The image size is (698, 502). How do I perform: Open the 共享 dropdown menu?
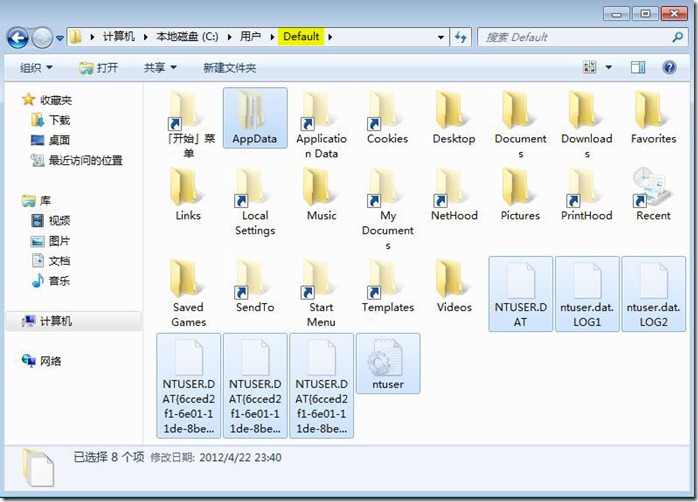(x=160, y=68)
